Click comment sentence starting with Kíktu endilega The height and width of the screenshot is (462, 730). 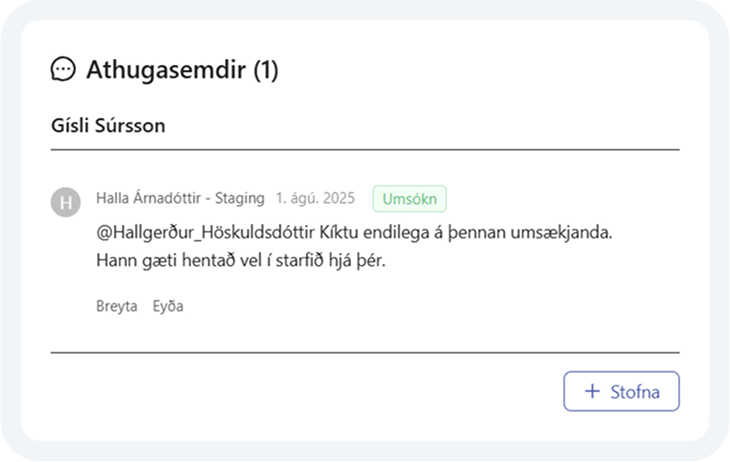coord(466,232)
